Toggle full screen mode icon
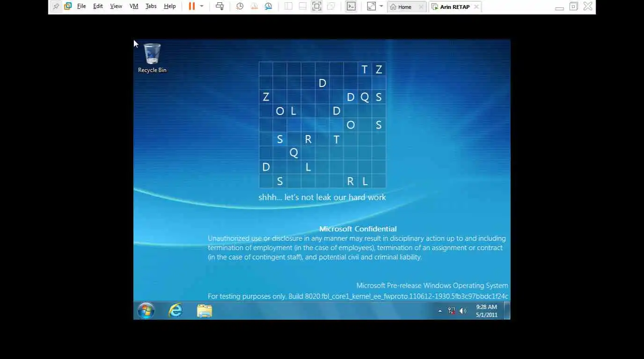The height and width of the screenshot is (359, 644). pyautogui.click(x=317, y=7)
